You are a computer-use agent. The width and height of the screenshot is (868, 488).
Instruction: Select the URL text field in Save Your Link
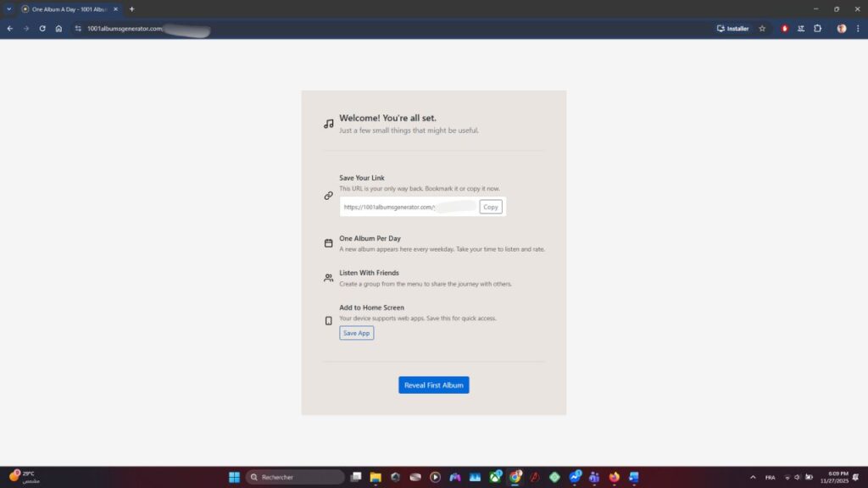(409, 207)
